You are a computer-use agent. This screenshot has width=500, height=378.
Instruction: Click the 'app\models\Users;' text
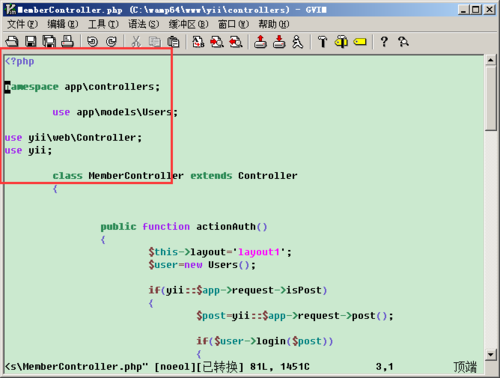[127, 112]
